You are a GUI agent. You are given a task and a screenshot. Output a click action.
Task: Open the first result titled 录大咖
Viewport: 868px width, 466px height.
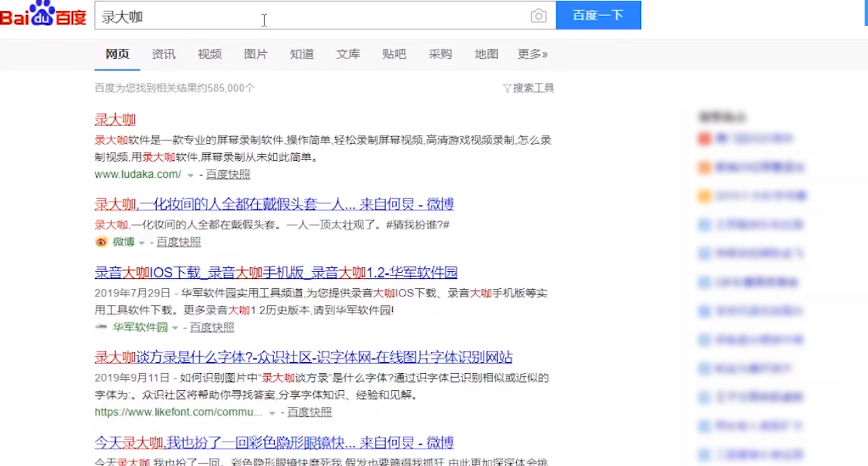point(115,120)
